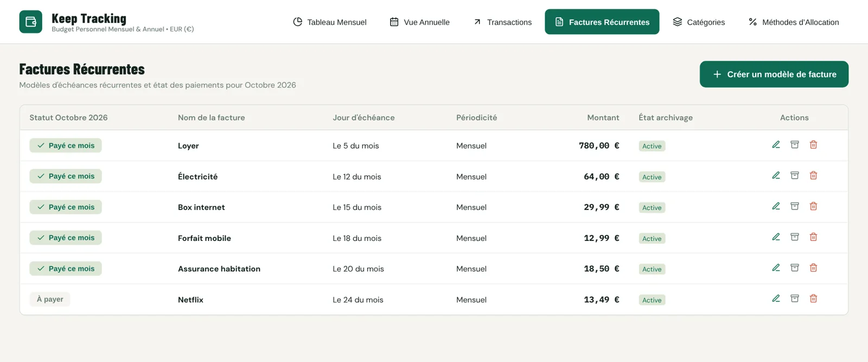Viewport: 868px width, 362px height.
Task: Click the Statut Octobre 2026 column header
Action: coord(68,118)
